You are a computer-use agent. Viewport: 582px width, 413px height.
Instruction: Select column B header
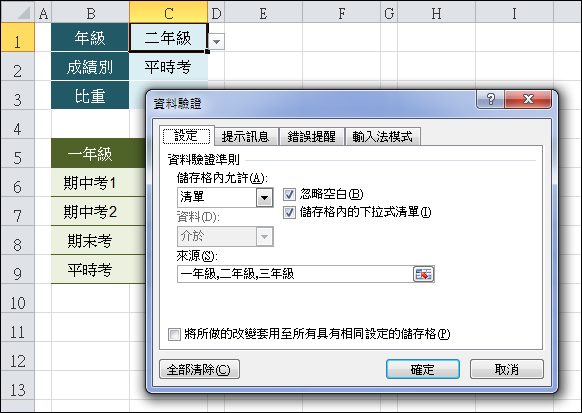coord(90,13)
